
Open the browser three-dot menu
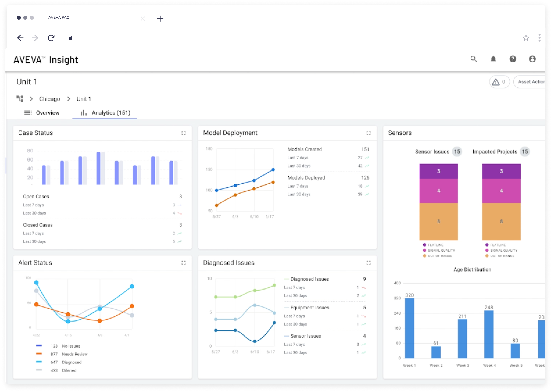click(x=539, y=38)
